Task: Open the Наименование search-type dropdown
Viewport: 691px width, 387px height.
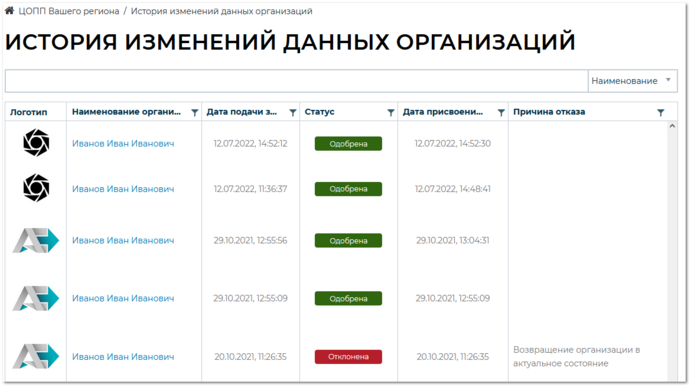Action: click(x=632, y=81)
